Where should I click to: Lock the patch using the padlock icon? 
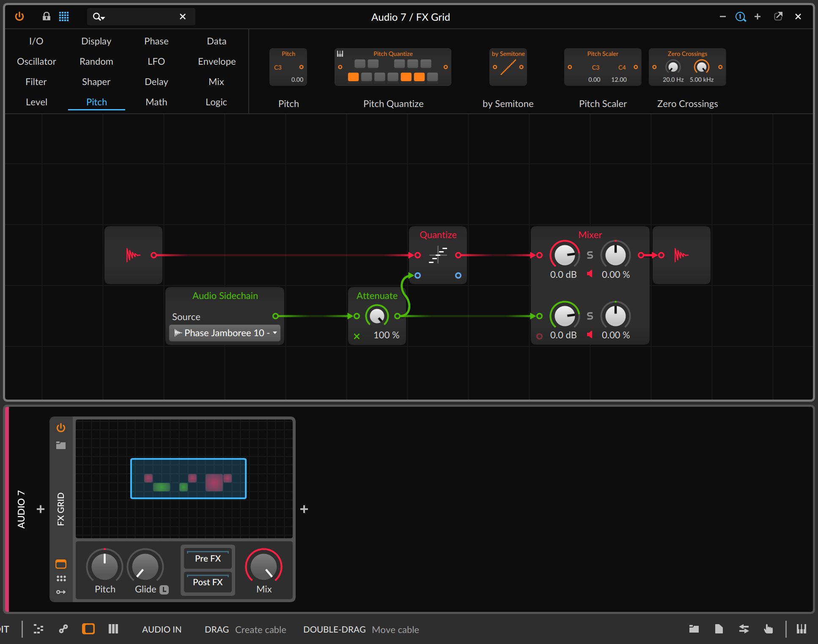point(46,16)
